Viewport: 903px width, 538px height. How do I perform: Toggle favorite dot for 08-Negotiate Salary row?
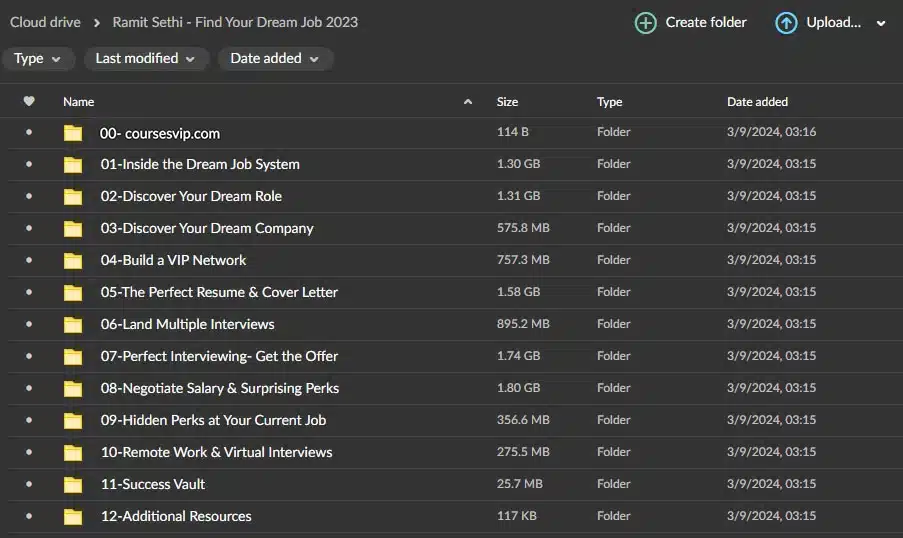(29, 388)
